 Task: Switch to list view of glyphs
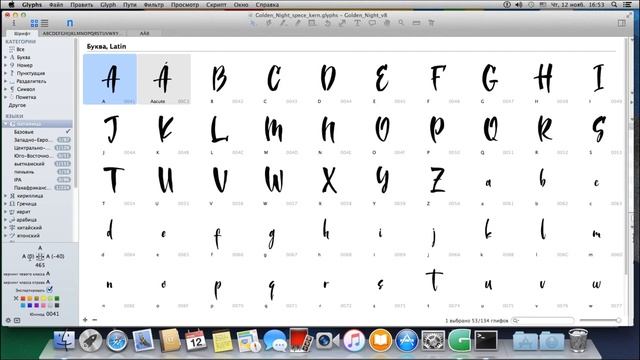44,23
